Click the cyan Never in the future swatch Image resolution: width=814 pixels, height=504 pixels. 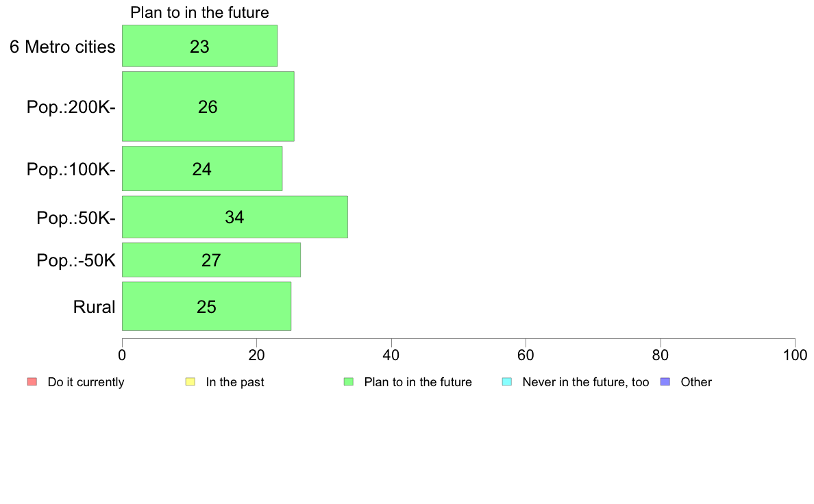(507, 382)
